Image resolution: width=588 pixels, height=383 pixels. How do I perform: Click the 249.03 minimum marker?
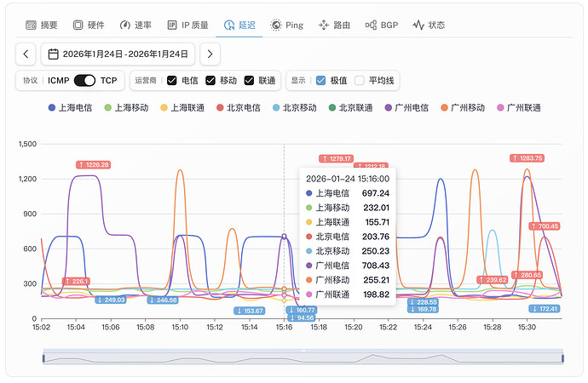111,300
